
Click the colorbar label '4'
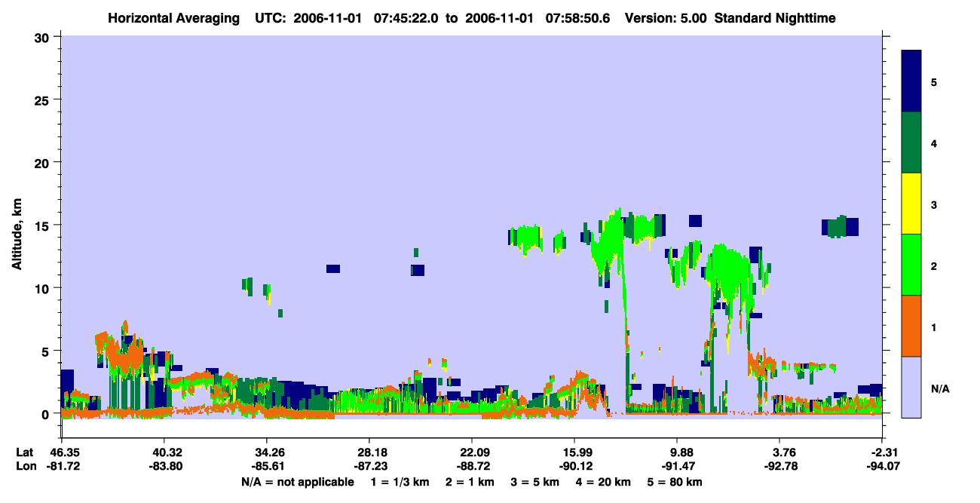(933, 143)
